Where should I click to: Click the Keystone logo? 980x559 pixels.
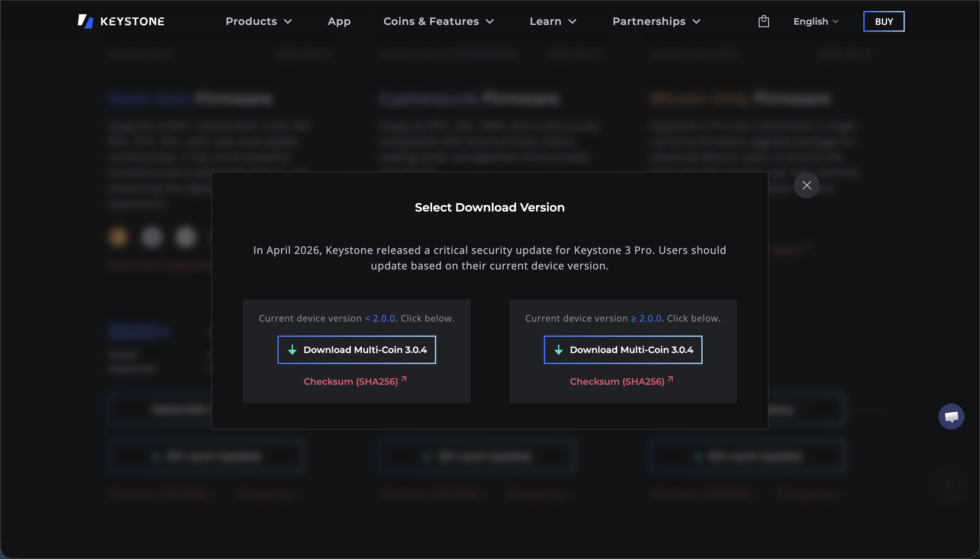121,21
